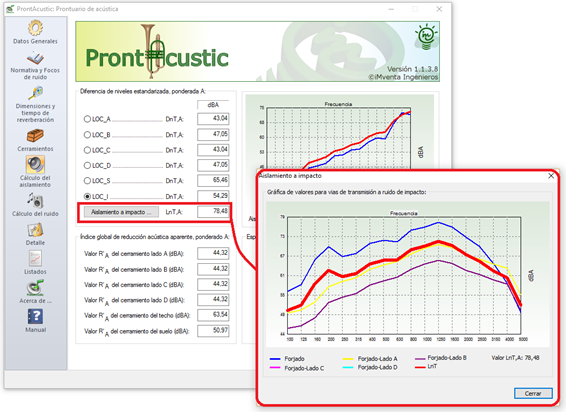
Task: Open Cerramientos brick icon
Action: click(x=35, y=136)
